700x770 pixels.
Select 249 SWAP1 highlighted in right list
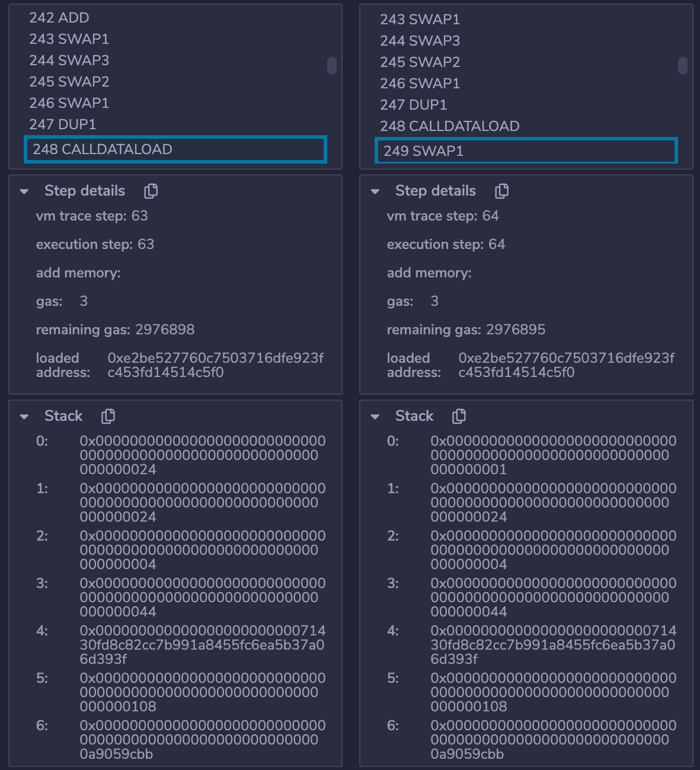click(x=423, y=151)
